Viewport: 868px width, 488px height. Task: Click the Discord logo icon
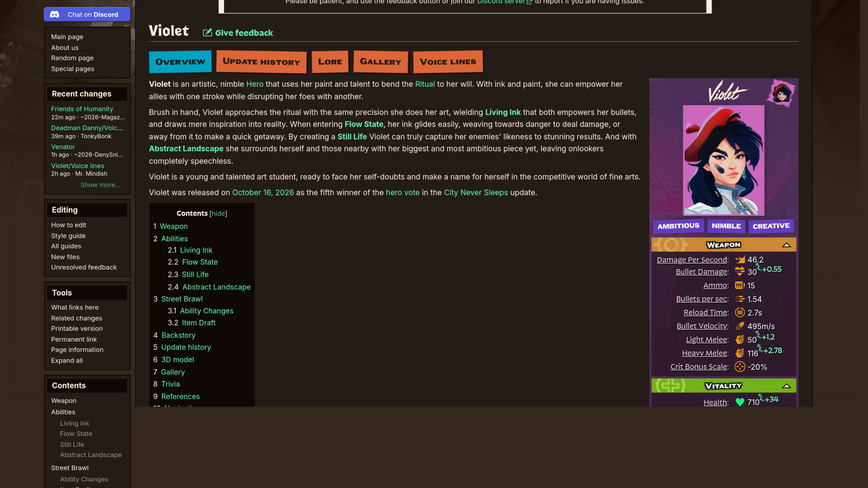click(55, 15)
